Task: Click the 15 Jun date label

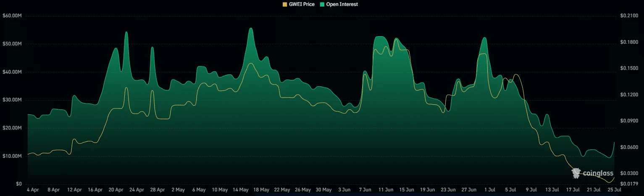Action: [x=407, y=190]
